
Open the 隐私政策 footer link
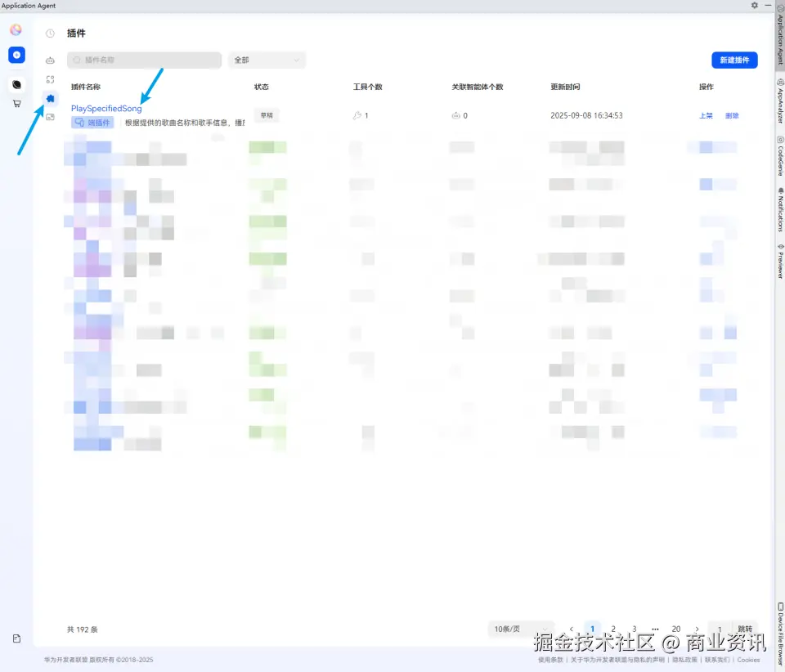[x=684, y=660]
